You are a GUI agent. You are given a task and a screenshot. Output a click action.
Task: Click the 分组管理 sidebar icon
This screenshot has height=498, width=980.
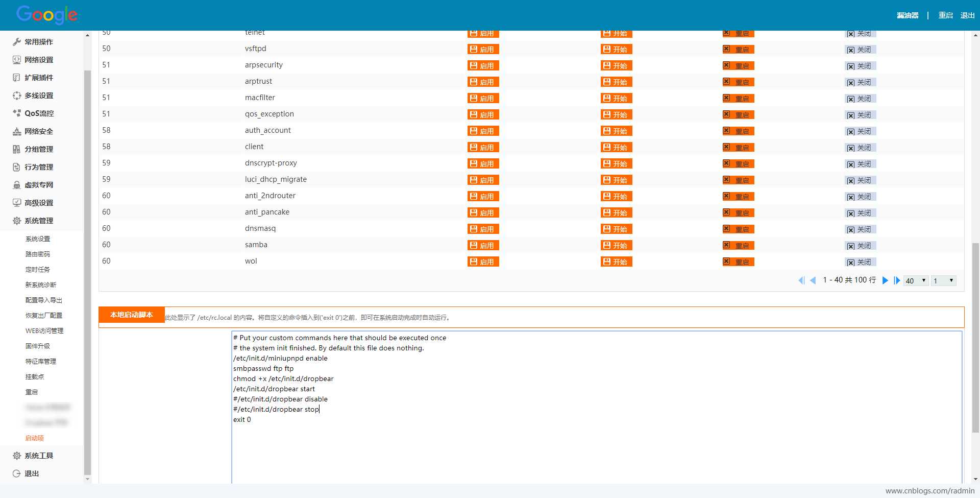[17, 149]
